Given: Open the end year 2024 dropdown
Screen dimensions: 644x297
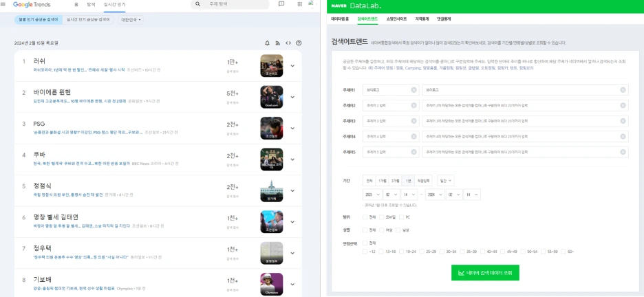Looking at the screenshot, I should [435, 195].
